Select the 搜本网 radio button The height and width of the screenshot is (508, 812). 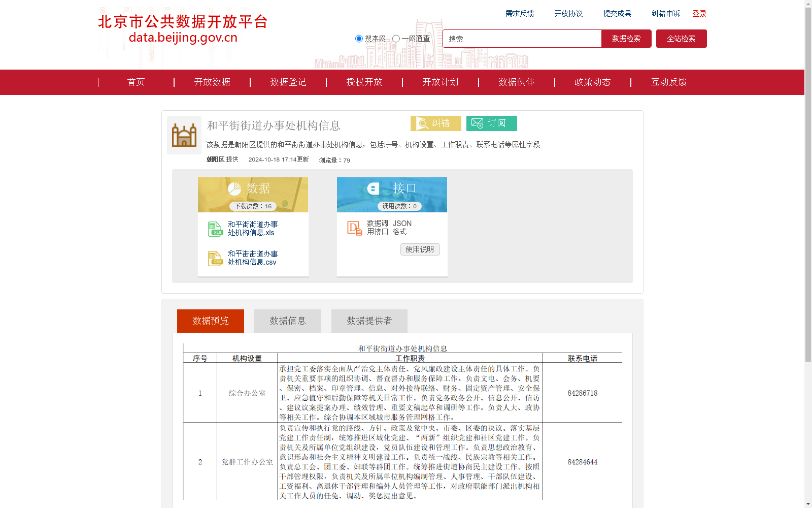[x=359, y=39]
